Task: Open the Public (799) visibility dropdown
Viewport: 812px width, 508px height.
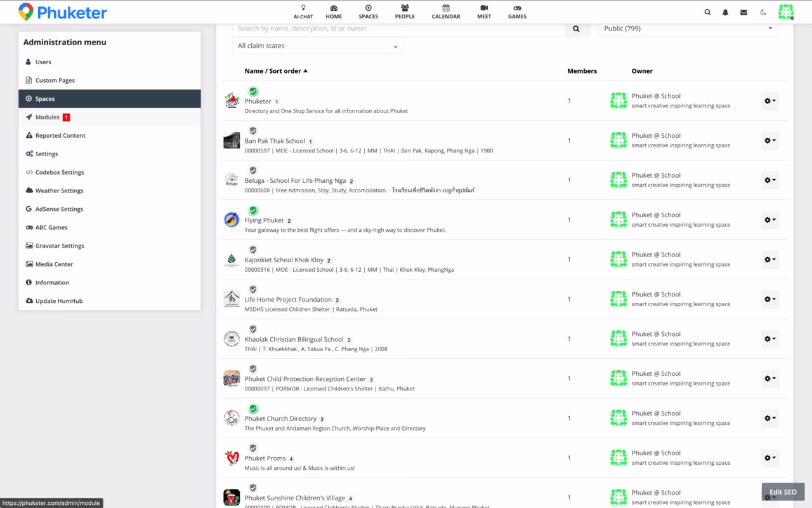Action: click(688, 29)
